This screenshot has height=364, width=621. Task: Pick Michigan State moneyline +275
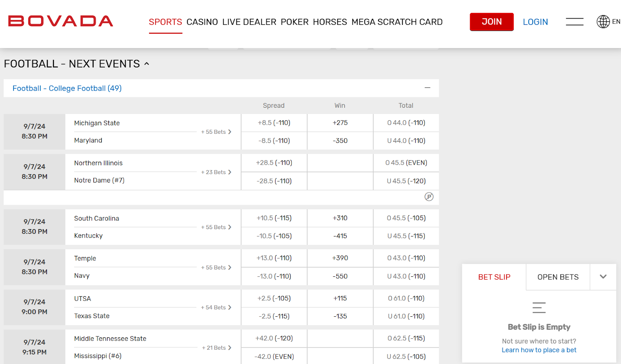point(340,123)
